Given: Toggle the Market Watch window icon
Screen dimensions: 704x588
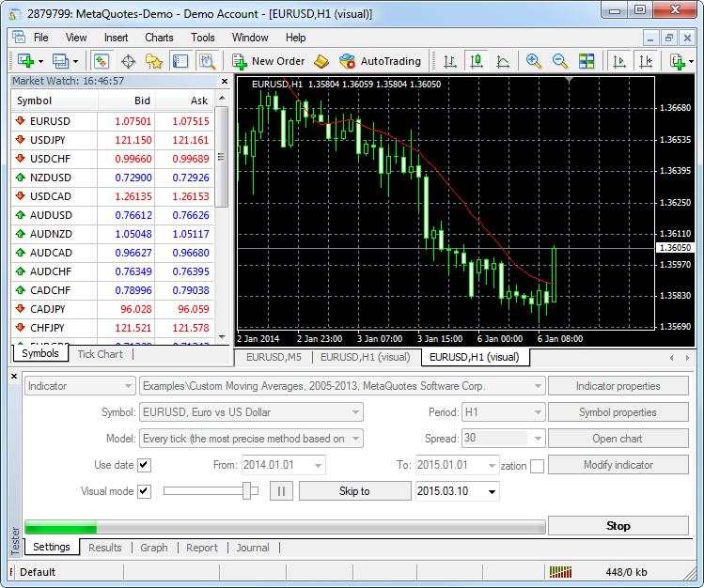Looking at the screenshot, I should click(x=102, y=61).
